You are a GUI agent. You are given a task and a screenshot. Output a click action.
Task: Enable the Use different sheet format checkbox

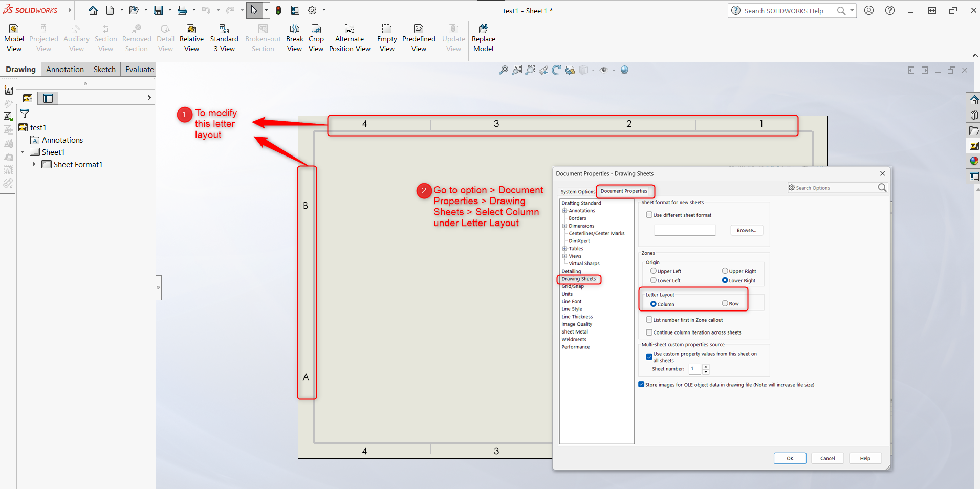pos(649,215)
